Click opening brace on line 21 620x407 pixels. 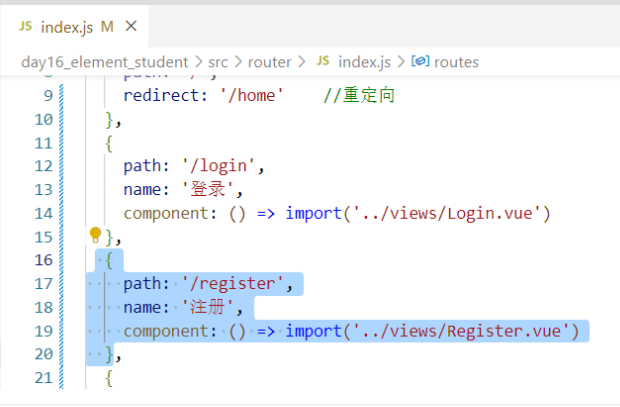click(109, 378)
